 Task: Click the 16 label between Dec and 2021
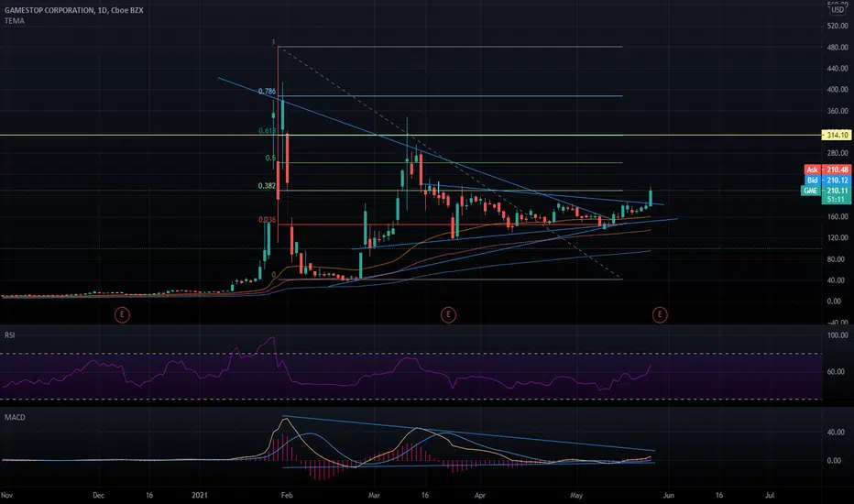(x=149, y=495)
